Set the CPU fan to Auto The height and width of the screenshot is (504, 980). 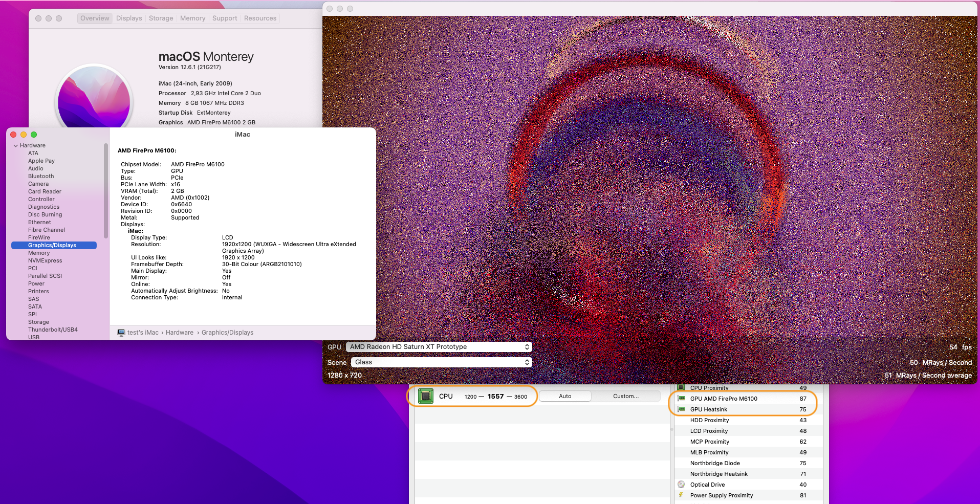click(x=565, y=396)
